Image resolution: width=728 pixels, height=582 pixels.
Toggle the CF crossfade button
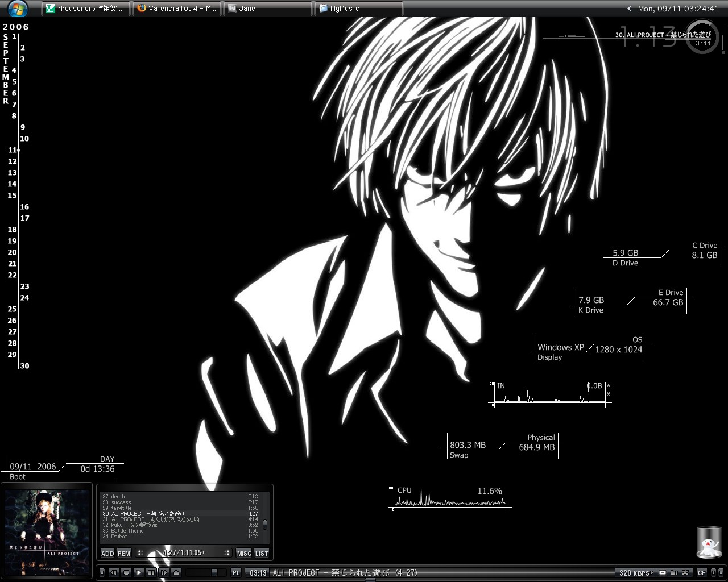(x=702, y=573)
